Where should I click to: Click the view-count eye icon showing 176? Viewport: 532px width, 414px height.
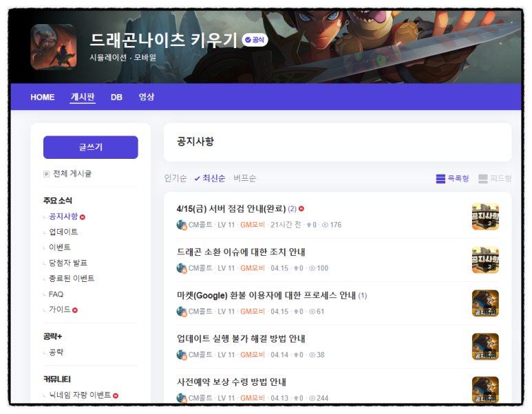point(325,225)
